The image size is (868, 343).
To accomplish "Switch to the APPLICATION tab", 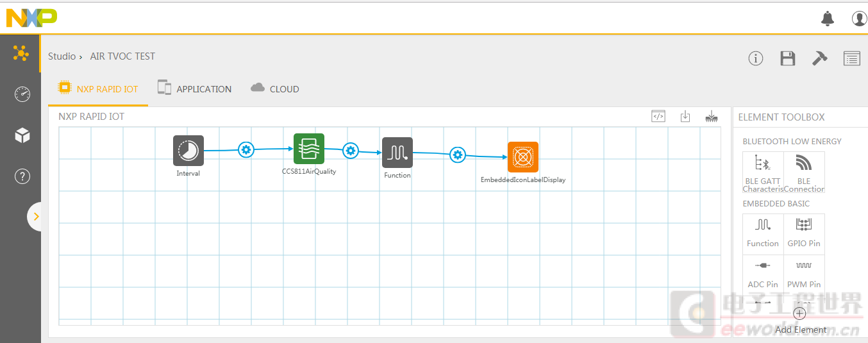I will [x=195, y=89].
